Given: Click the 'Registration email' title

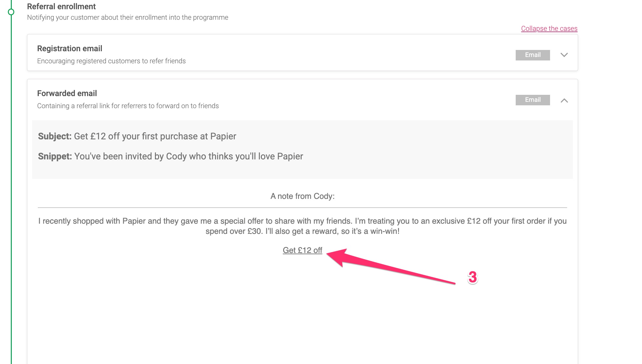Looking at the screenshot, I should [x=70, y=48].
